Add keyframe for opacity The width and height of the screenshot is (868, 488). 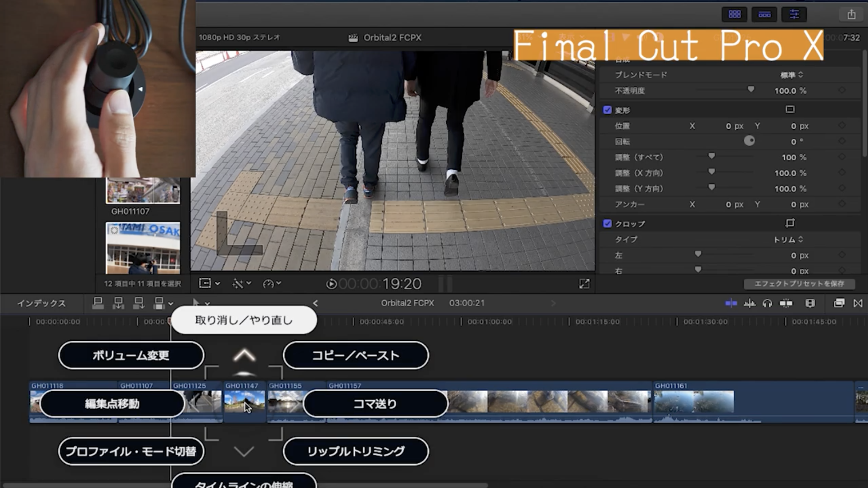(x=842, y=90)
